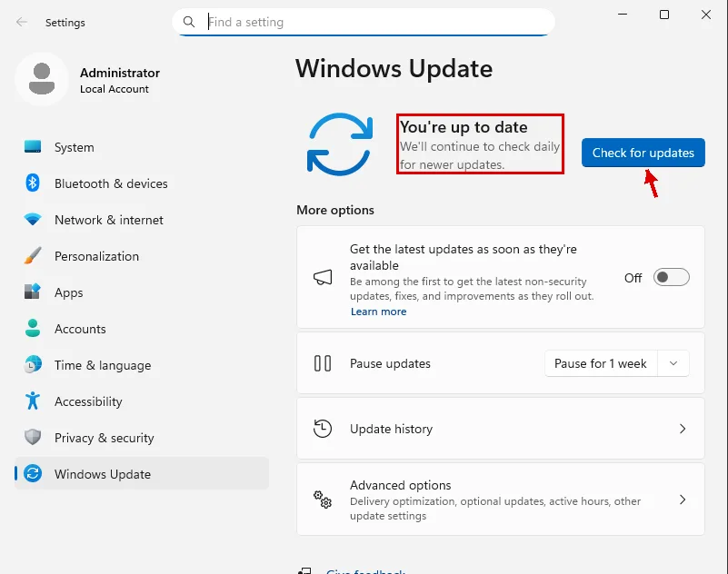Click the "You're up to date" status text
The height and width of the screenshot is (574, 728).
pyautogui.click(x=464, y=126)
